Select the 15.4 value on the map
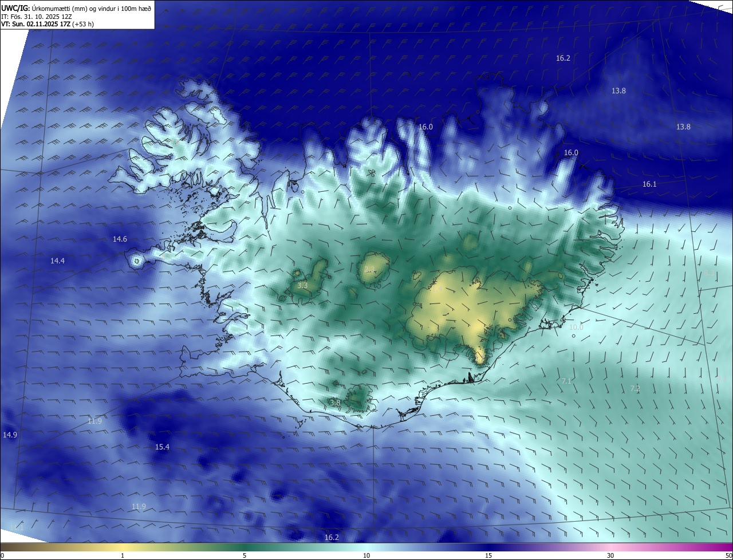Viewport: 733px width, 560px height. [x=162, y=447]
